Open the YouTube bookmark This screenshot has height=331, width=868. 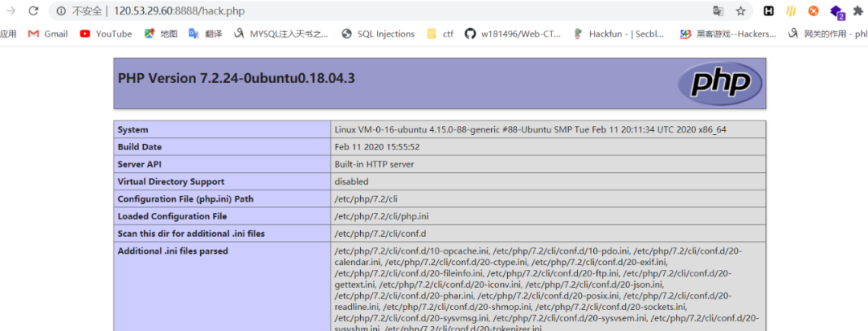[x=106, y=34]
